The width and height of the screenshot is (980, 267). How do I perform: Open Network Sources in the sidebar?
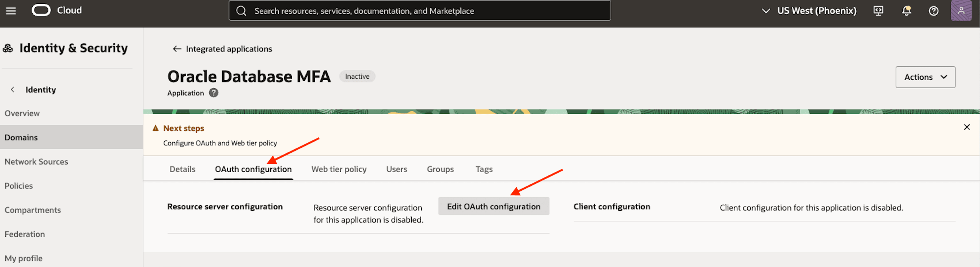36,162
